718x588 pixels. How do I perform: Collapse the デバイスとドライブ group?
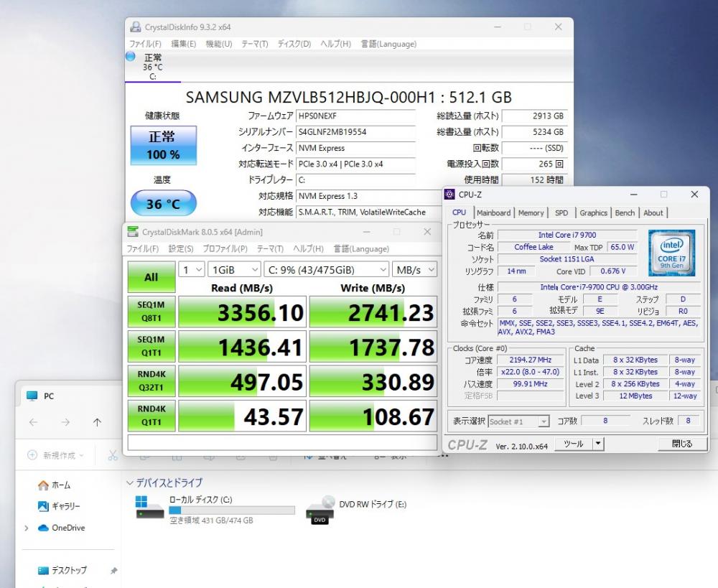[129, 482]
